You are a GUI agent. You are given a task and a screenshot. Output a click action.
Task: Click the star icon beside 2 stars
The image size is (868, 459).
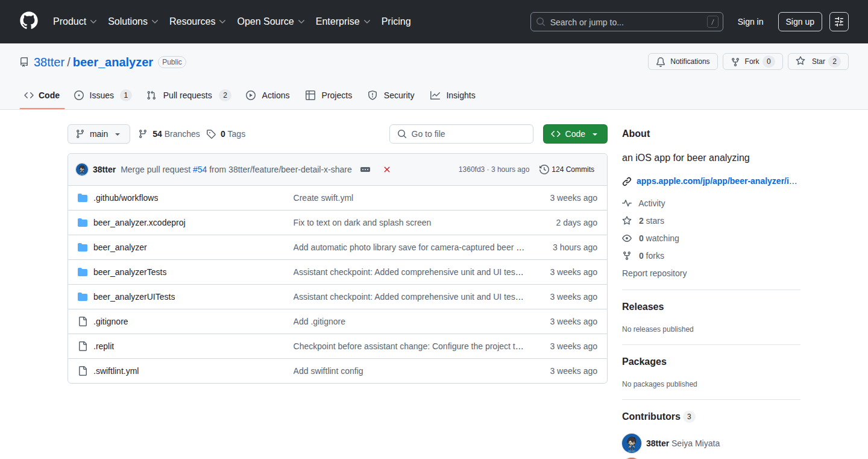[627, 221]
